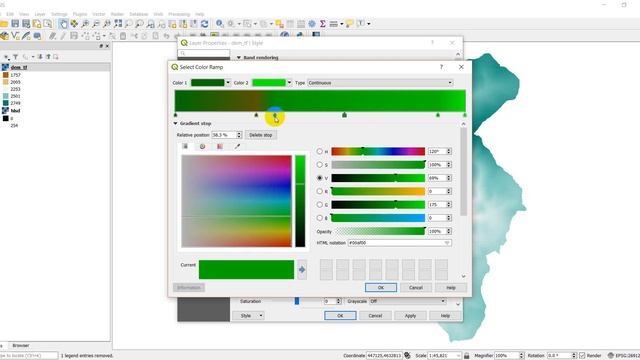Open the Color 1 dropdown arrow
The image size is (640, 360).
(228, 83)
